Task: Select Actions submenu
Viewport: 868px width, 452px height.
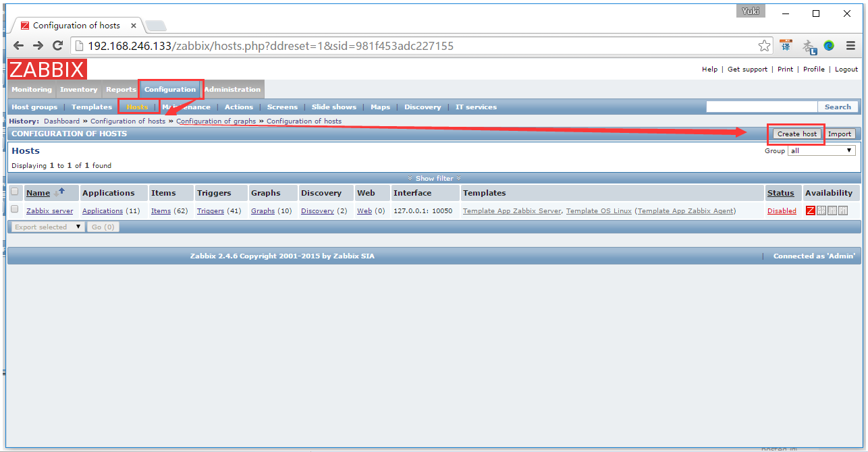Action: pos(239,107)
